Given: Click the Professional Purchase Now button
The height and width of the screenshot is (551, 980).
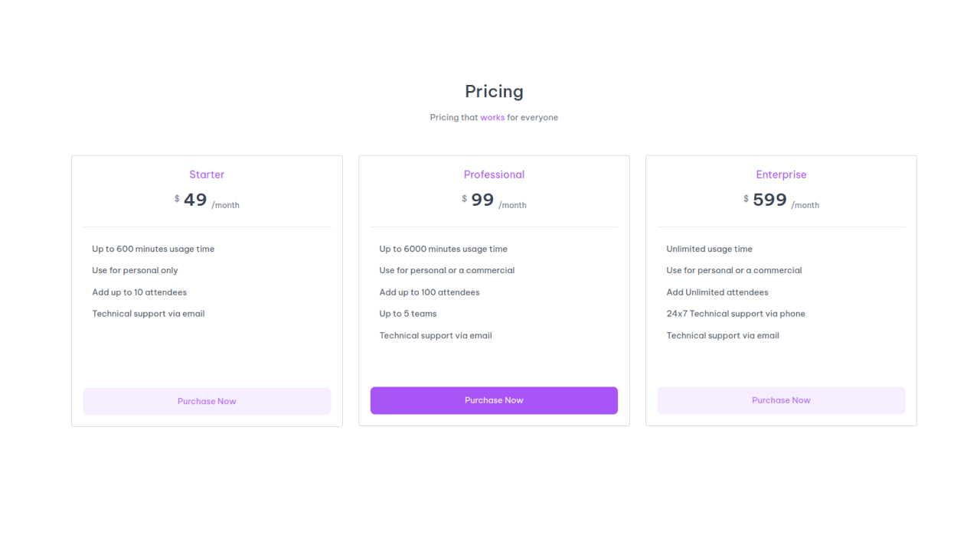Looking at the screenshot, I should 494,400.
